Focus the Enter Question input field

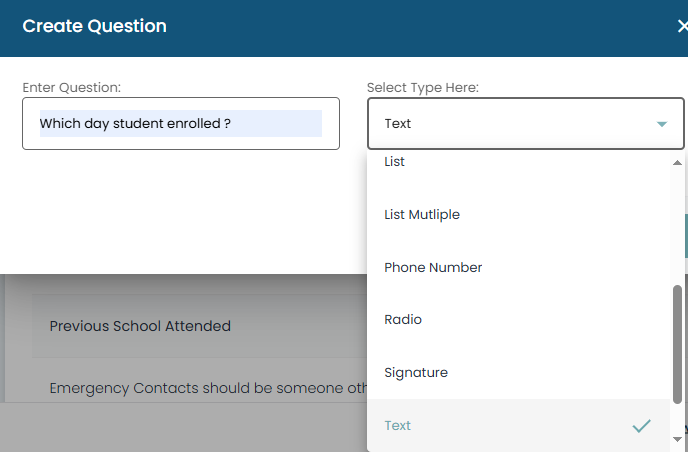(x=180, y=124)
